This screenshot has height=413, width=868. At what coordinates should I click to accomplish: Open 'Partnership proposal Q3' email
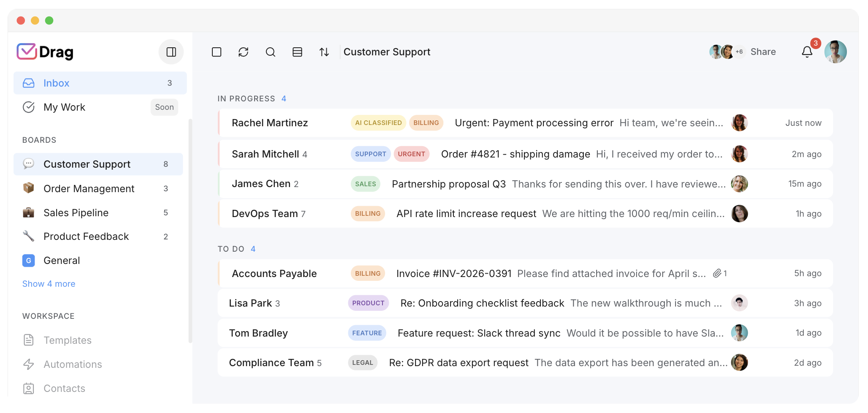[449, 184]
